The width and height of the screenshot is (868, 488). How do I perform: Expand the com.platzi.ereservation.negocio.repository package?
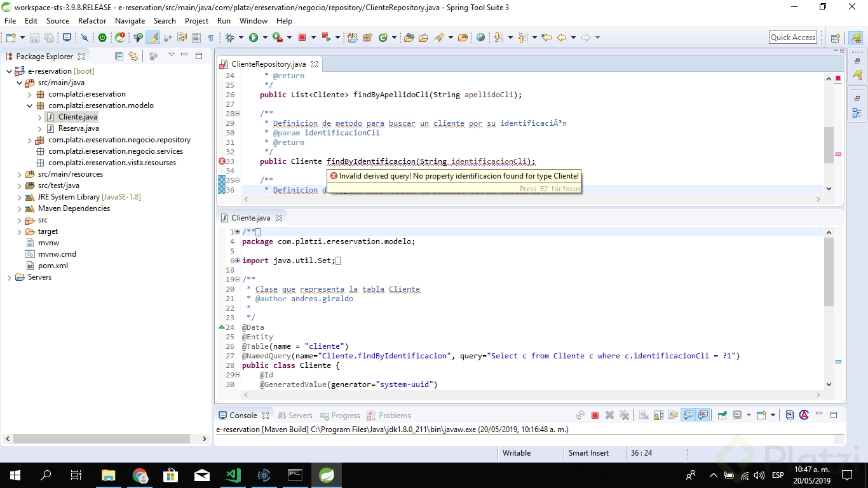[x=29, y=140]
